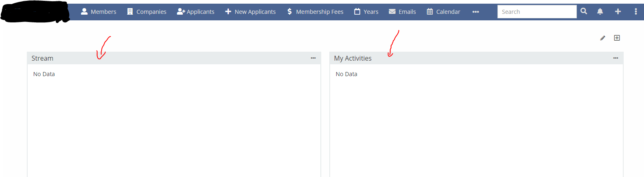Go to the Calendar tab
This screenshot has height=177, width=644.
(x=443, y=12)
